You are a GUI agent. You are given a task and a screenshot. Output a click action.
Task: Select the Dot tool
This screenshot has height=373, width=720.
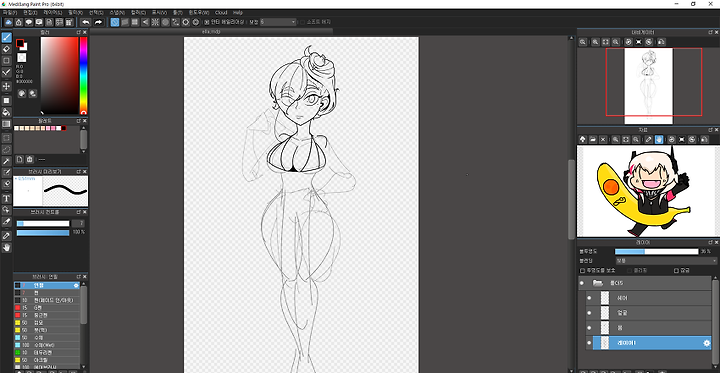click(x=6, y=61)
